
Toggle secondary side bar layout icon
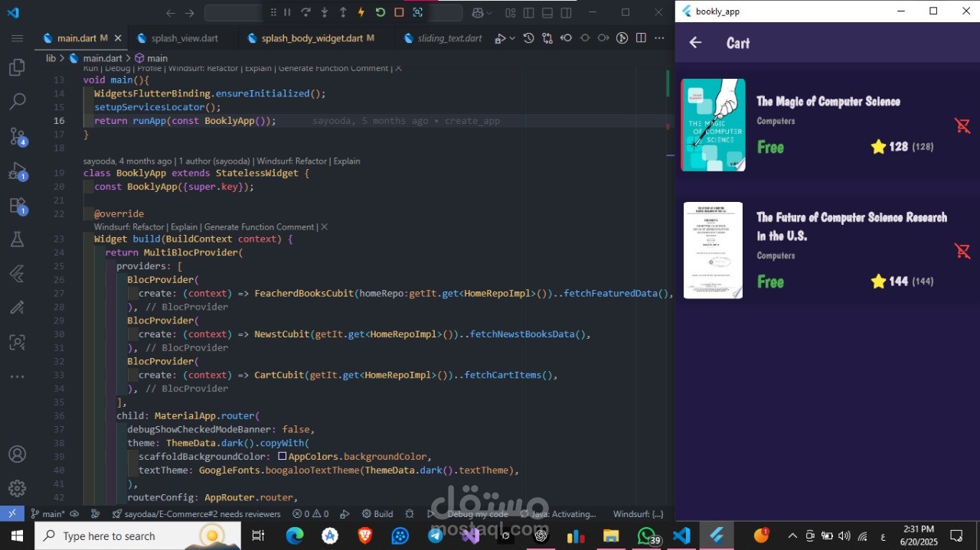(566, 13)
